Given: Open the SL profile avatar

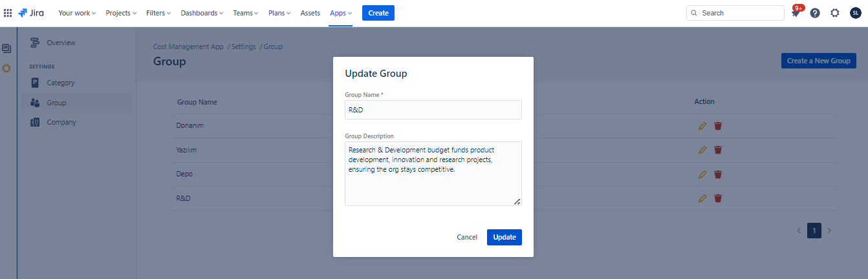Looking at the screenshot, I should click(855, 13).
